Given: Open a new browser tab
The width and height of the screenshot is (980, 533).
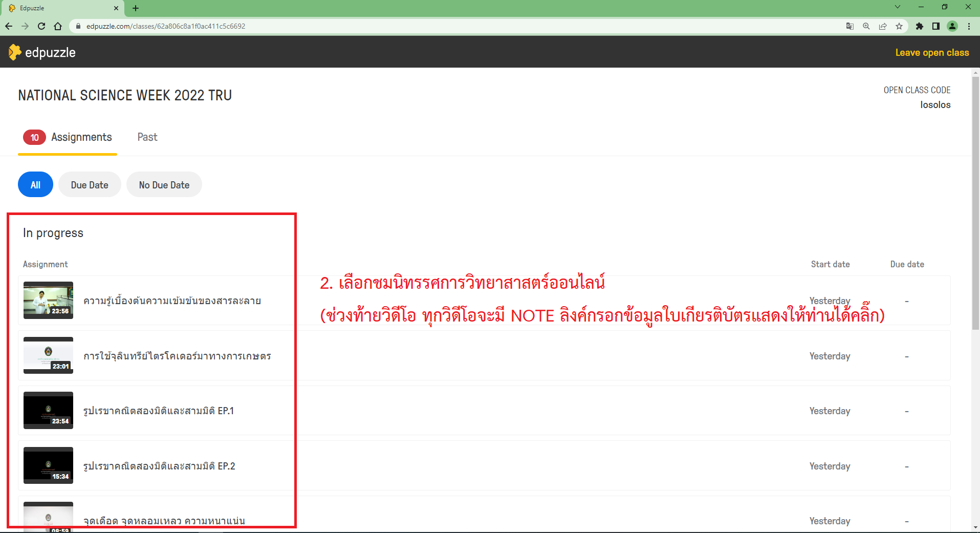Looking at the screenshot, I should (136, 8).
